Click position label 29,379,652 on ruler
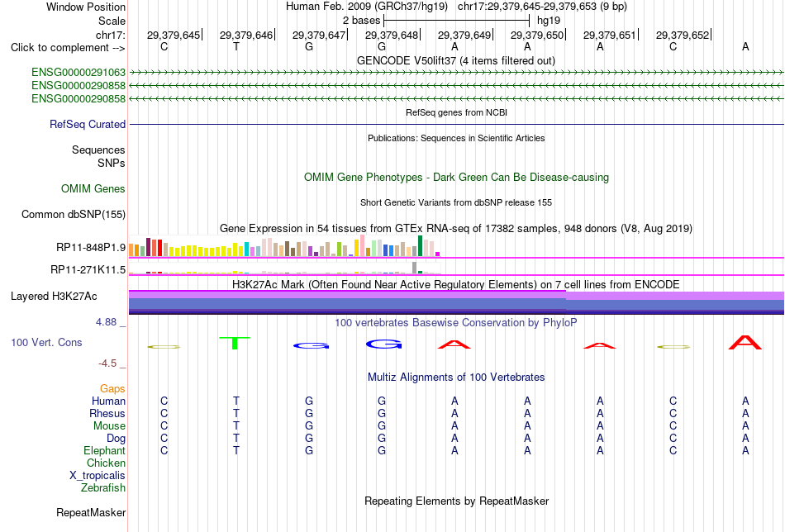The width and height of the screenshot is (785, 532). point(683,35)
